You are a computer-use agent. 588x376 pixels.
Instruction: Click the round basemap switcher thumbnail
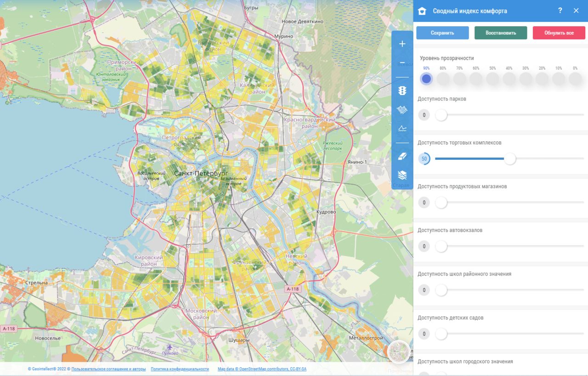tap(398, 352)
